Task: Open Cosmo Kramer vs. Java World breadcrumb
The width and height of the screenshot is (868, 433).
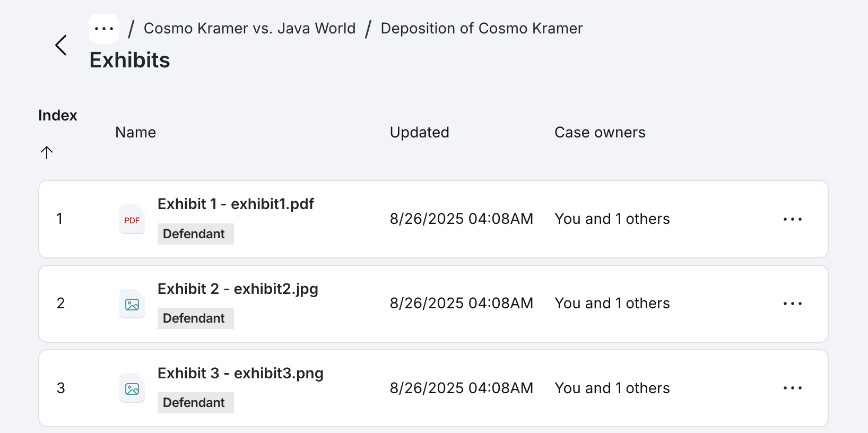Action: (x=250, y=28)
